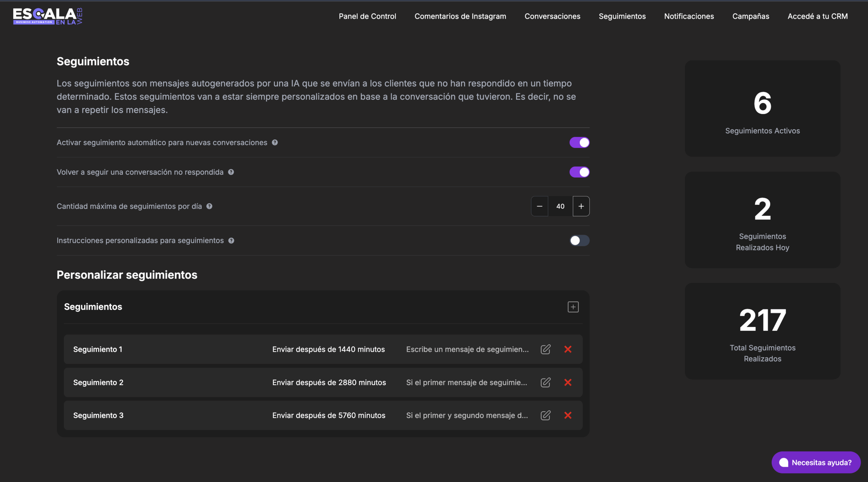Edit Seguimiento 2 with pencil icon

point(545,382)
